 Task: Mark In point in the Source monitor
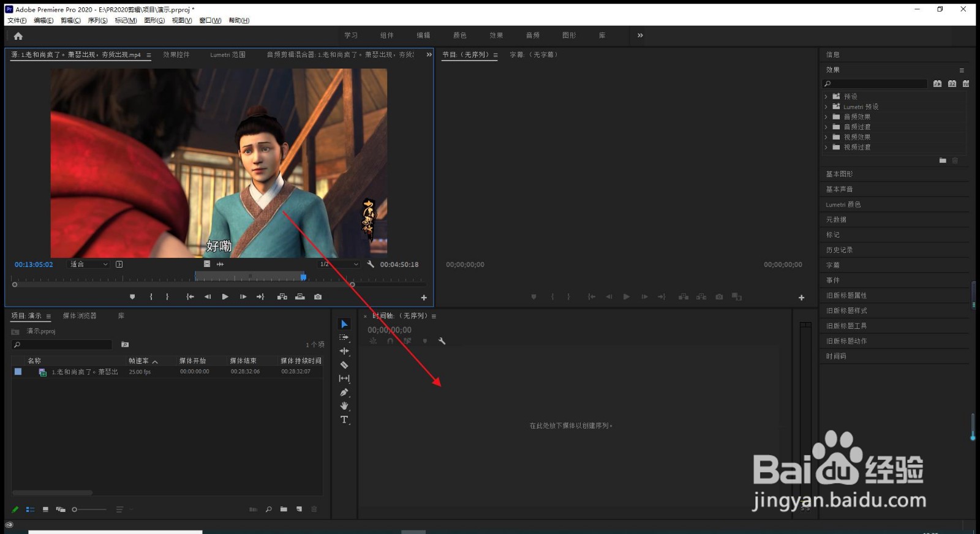[x=151, y=297]
